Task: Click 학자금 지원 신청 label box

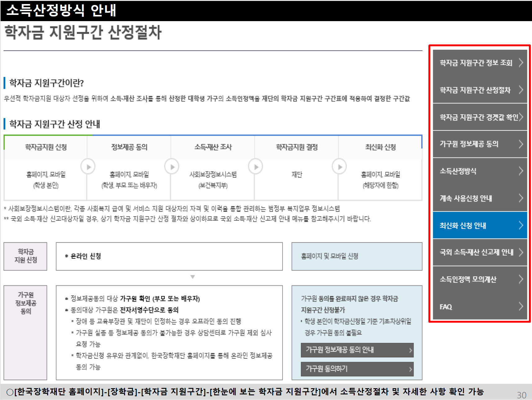Action: 25,256
